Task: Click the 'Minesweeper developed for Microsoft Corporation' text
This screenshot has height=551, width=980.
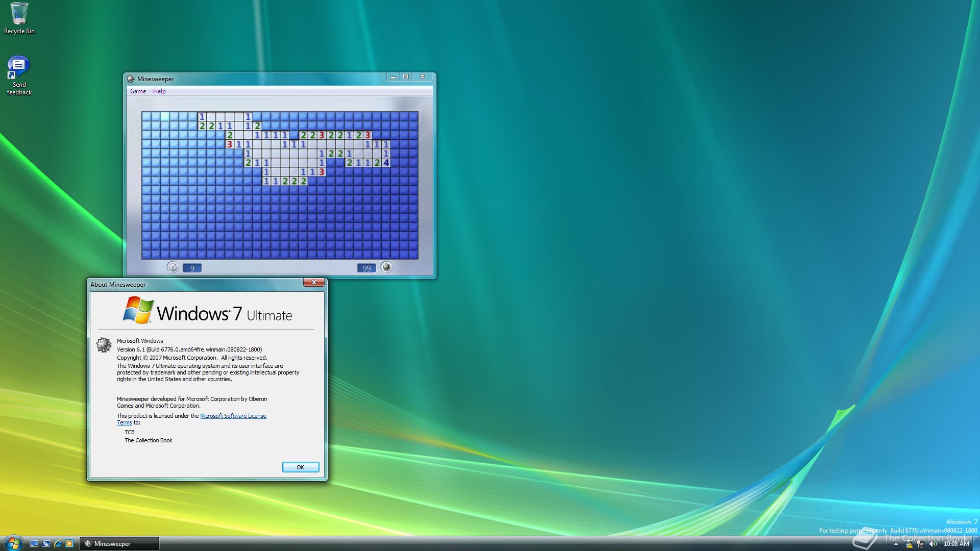Action: 192,402
